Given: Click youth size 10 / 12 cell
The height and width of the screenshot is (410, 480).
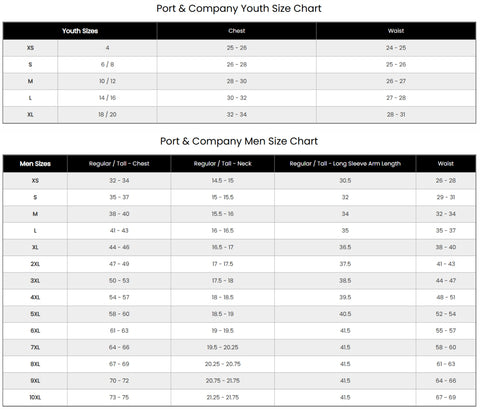Looking at the screenshot, I should [x=107, y=81].
